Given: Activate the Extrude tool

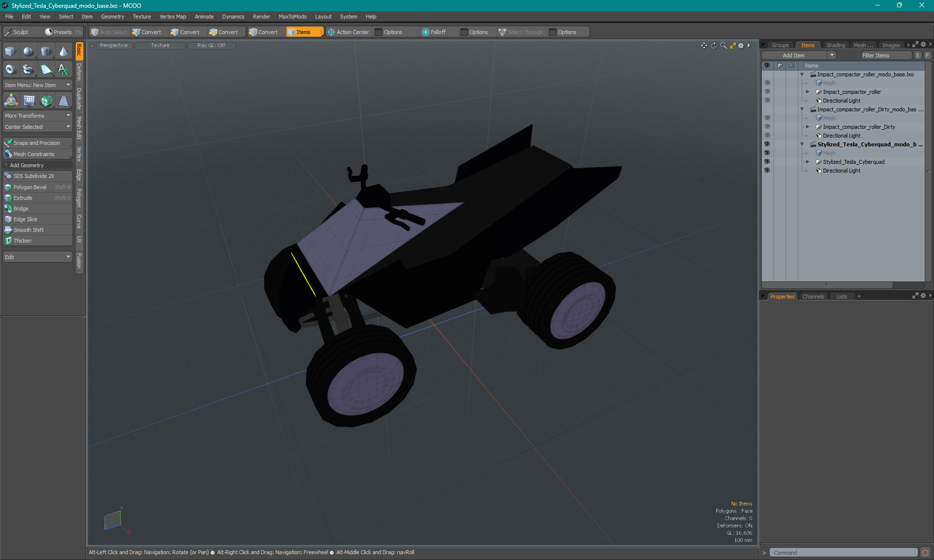Looking at the screenshot, I should click(37, 198).
